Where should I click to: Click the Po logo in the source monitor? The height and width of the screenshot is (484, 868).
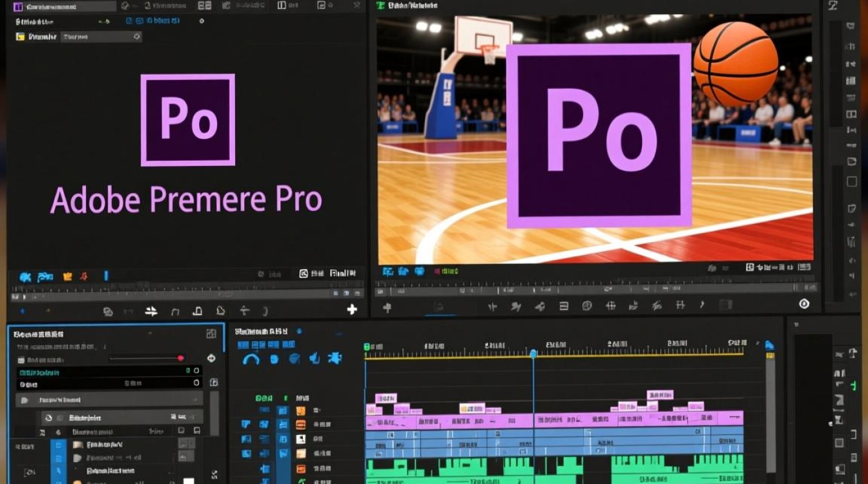coord(188,120)
